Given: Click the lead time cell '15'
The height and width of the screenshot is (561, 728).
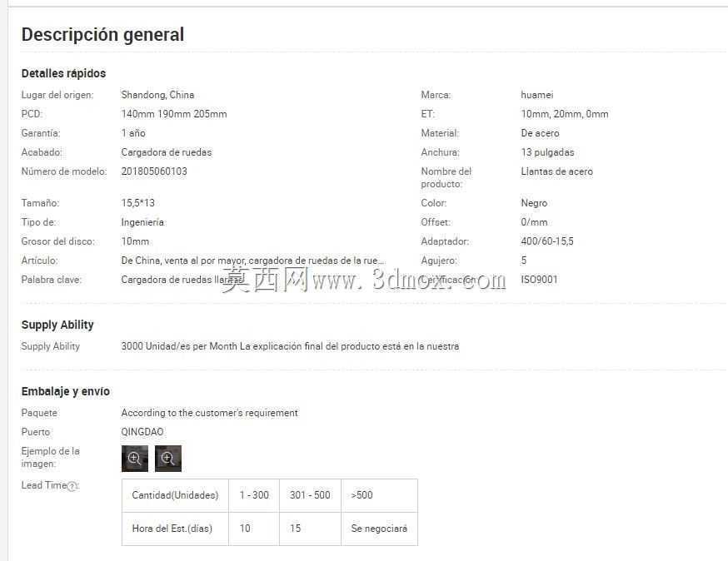Looking at the screenshot, I should point(310,529).
